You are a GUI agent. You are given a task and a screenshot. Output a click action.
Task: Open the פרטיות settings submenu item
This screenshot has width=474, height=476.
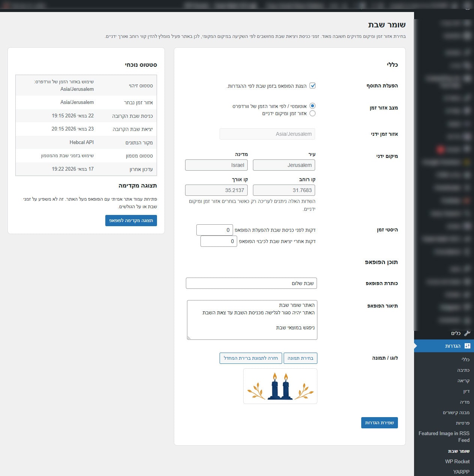[x=462, y=423]
